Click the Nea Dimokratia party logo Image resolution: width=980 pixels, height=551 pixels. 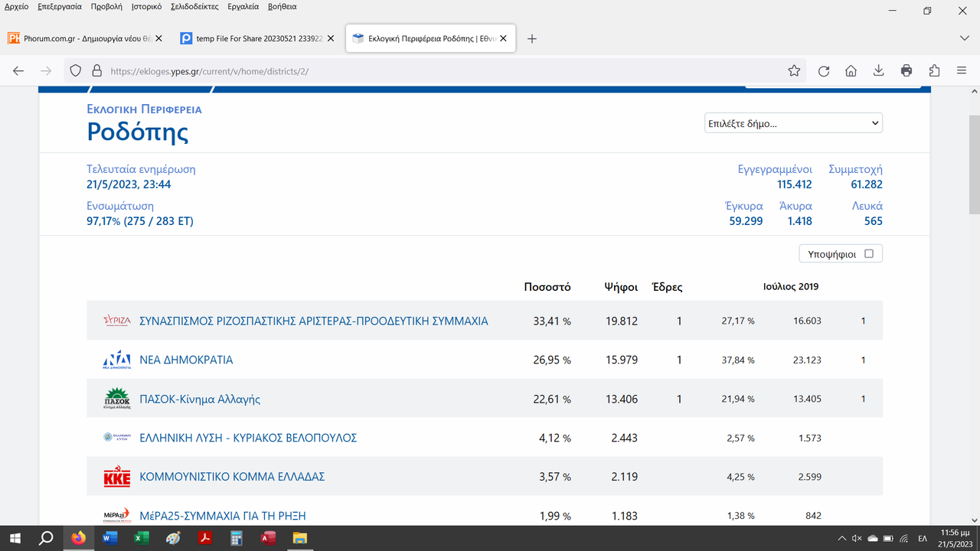(x=117, y=360)
